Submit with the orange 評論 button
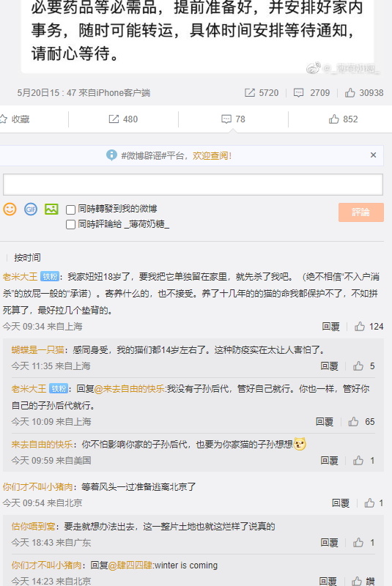Image resolution: width=392 pixels, height=586 pixels. (x=361, y=212)
